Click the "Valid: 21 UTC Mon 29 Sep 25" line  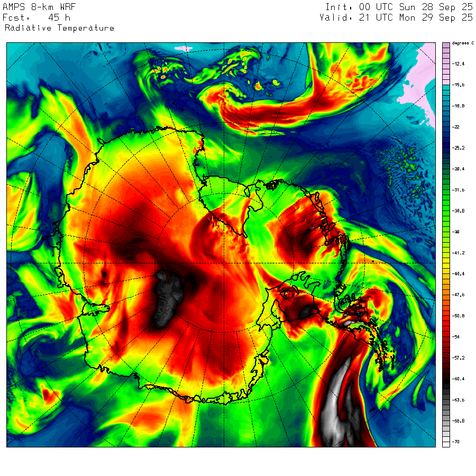pos(396,17)
